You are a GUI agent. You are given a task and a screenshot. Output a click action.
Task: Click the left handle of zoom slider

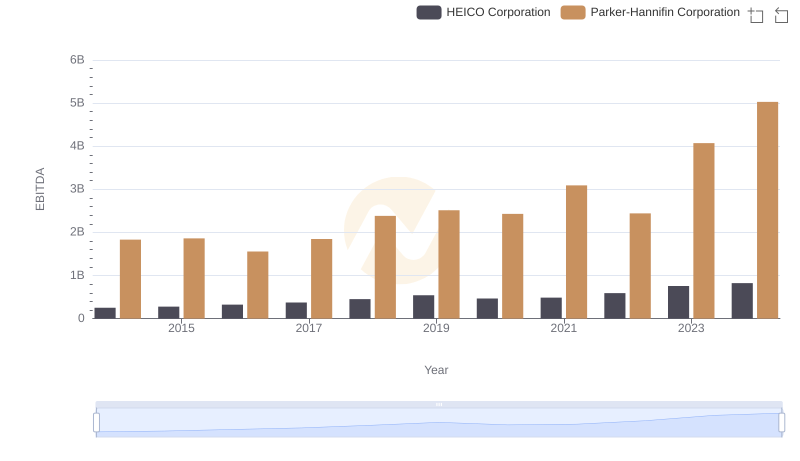click(x=96, y=422)
